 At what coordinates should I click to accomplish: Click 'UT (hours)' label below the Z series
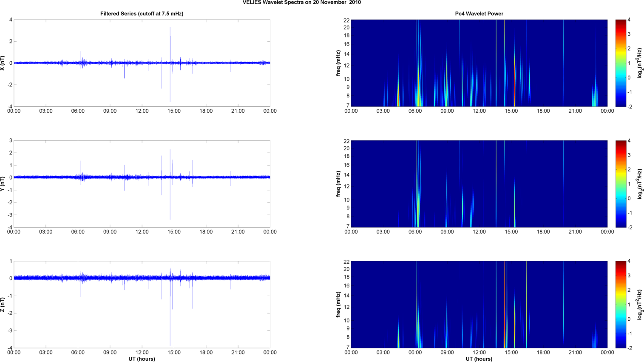(x=142, y=359)
